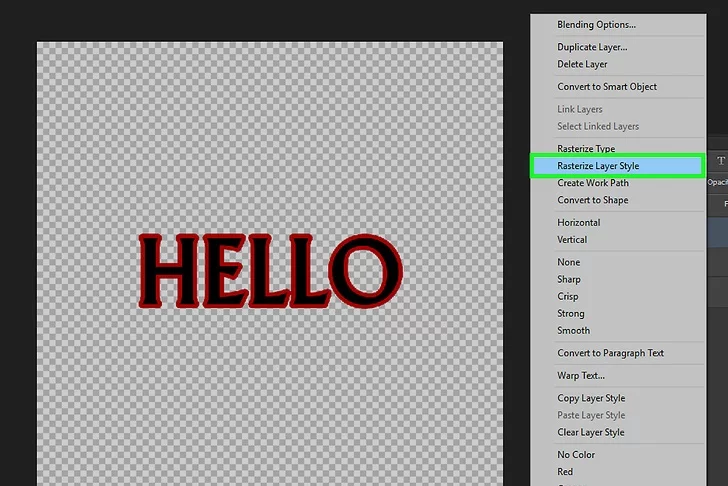
Task: Open the Warp Text dialog
Action: click(581, 376)
